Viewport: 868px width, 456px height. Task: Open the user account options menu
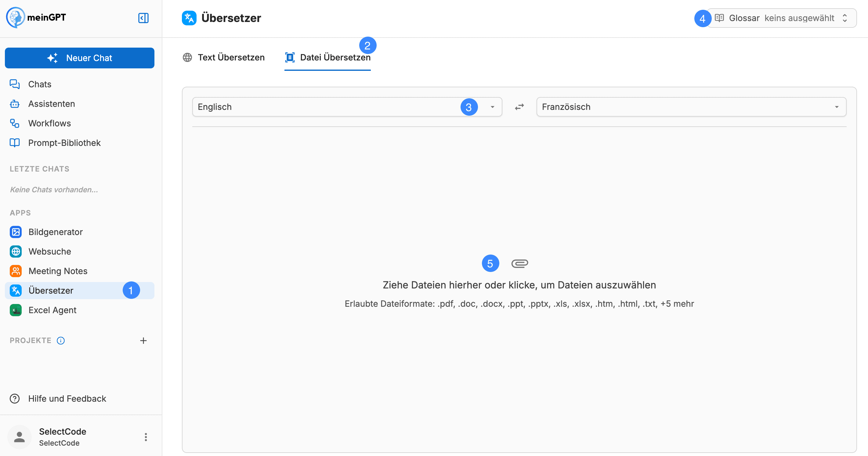[x=146, y=436]
